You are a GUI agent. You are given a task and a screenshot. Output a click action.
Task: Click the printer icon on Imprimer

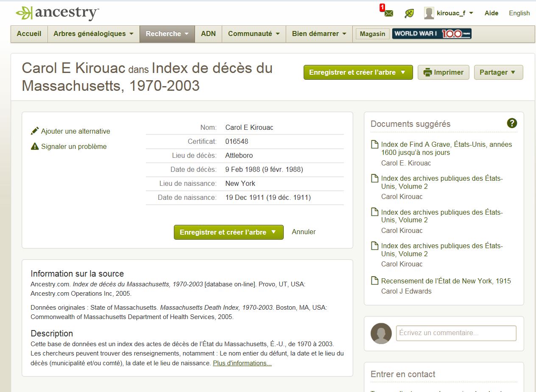point(427,72)
